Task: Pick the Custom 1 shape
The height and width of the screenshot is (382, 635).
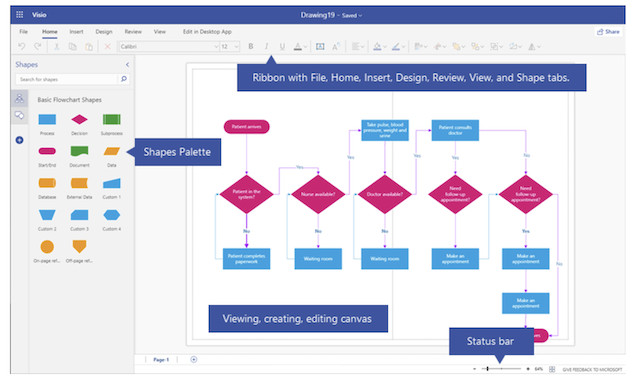Action: click(112, 184)
